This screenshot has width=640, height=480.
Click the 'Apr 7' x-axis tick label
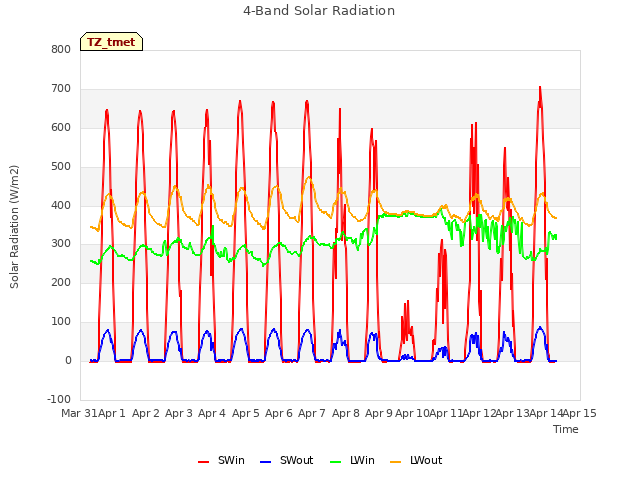[x=312, y=413]
